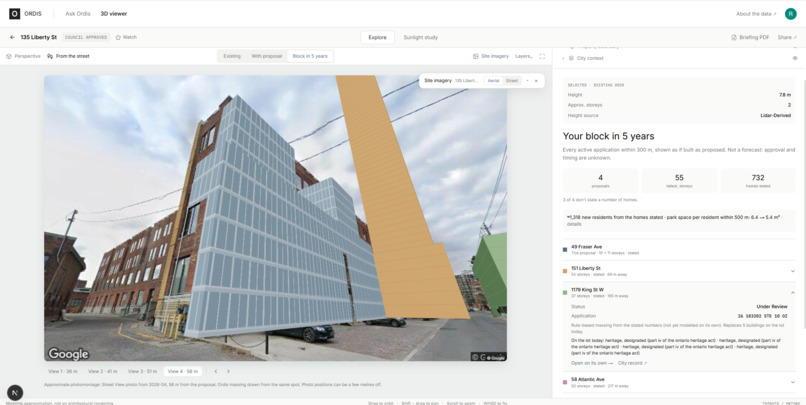This screenshot has width=806, height=405.
Task: Select View 3 - 51 m
Action: click(x=142, y=371)
